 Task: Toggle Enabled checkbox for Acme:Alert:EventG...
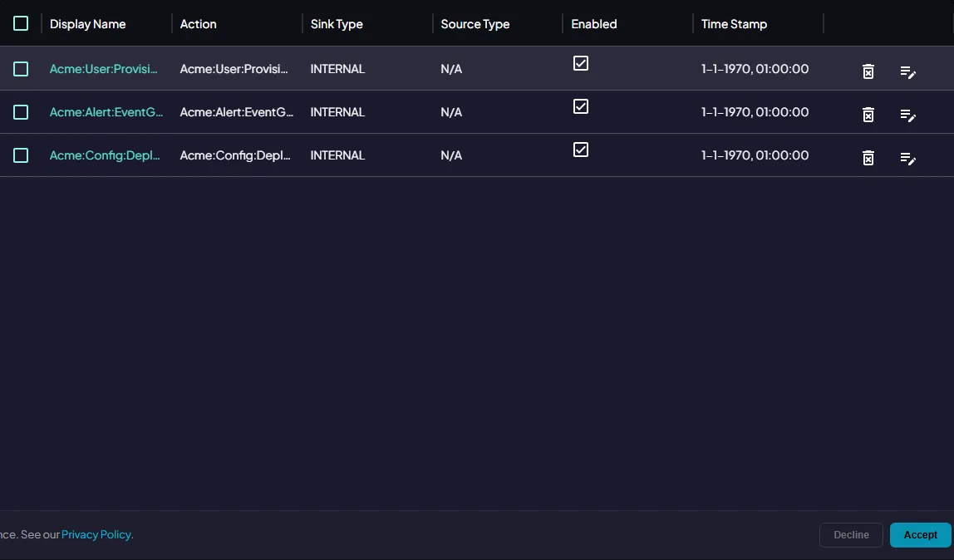580,106
